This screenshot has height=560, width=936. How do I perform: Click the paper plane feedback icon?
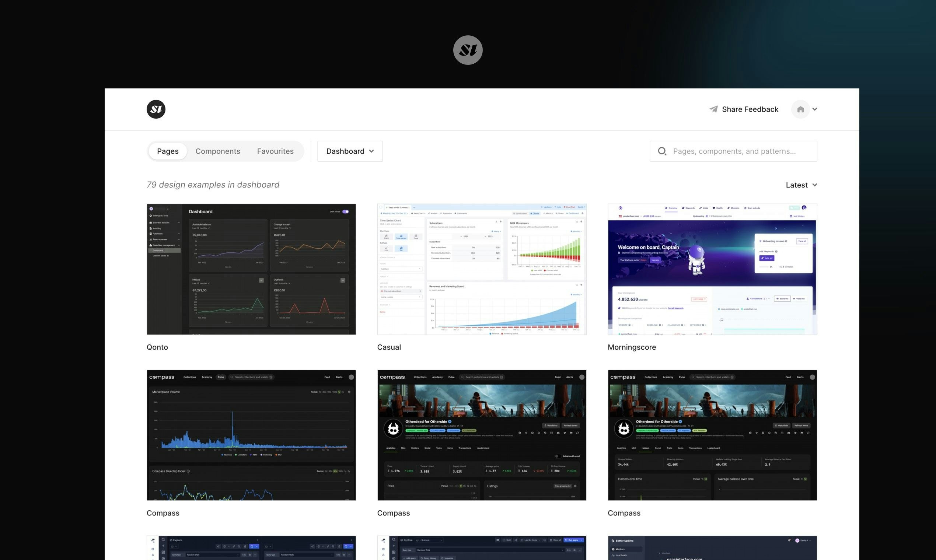(713, 109)
